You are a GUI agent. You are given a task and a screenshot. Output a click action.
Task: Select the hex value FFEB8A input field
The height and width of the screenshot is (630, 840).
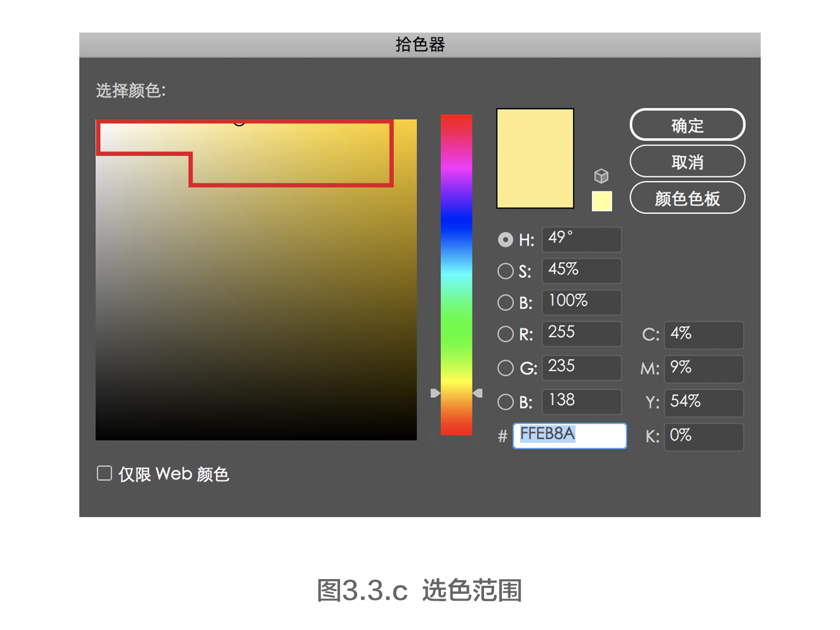tap(569, 436)
